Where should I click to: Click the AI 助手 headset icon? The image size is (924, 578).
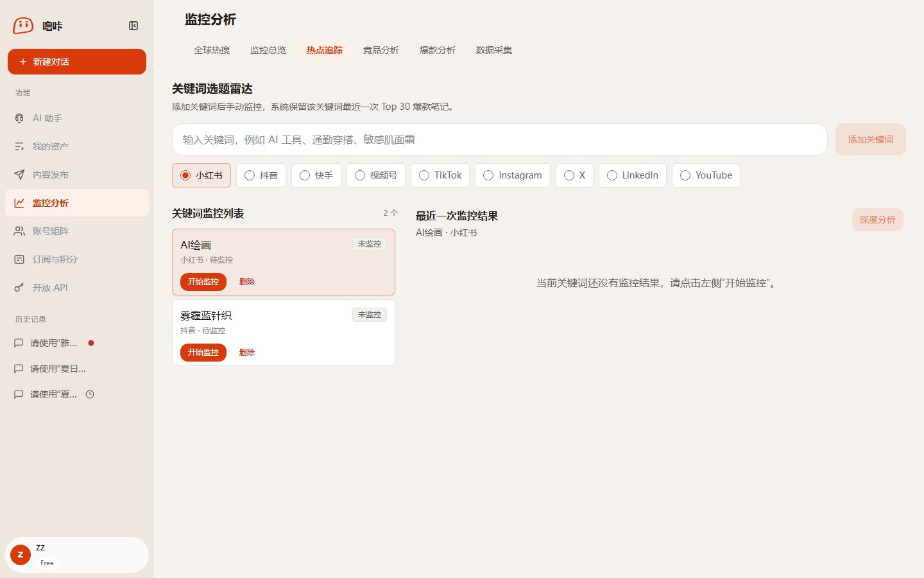click(x=19, y=118)
